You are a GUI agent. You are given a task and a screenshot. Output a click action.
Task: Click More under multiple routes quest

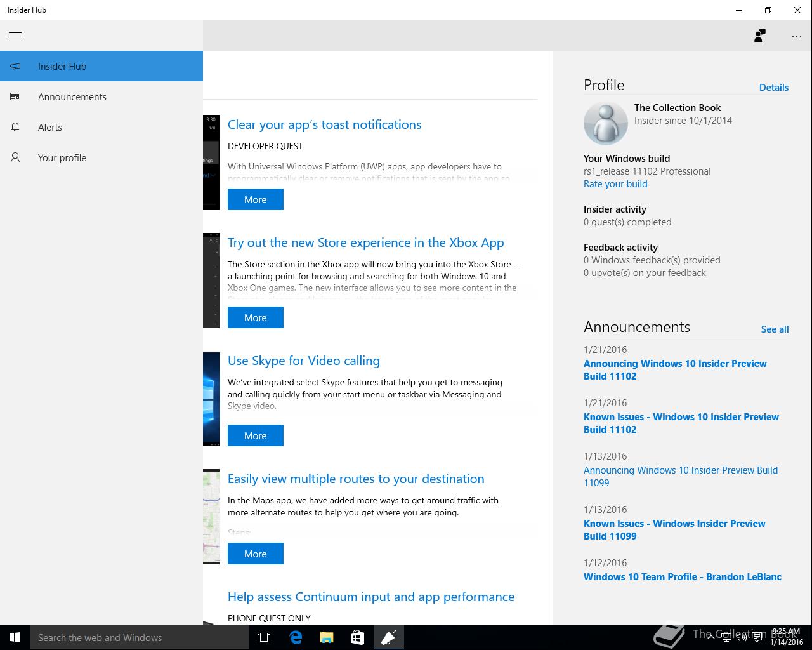256,554
